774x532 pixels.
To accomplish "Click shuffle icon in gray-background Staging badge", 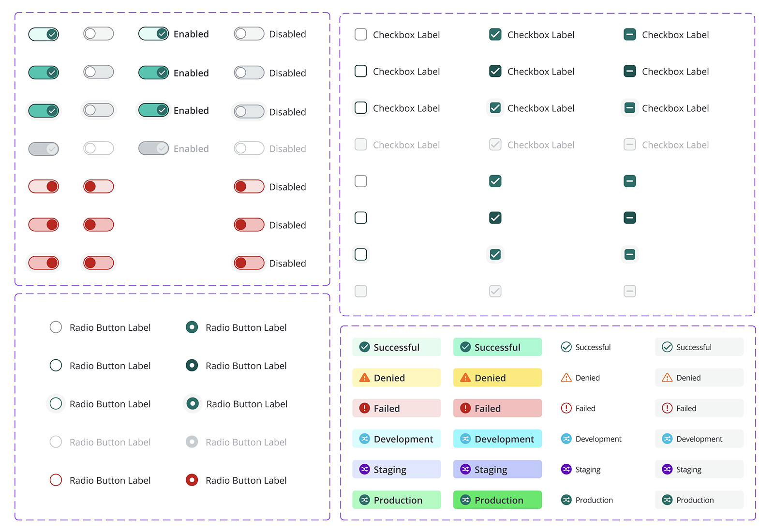I will point(667,469).
